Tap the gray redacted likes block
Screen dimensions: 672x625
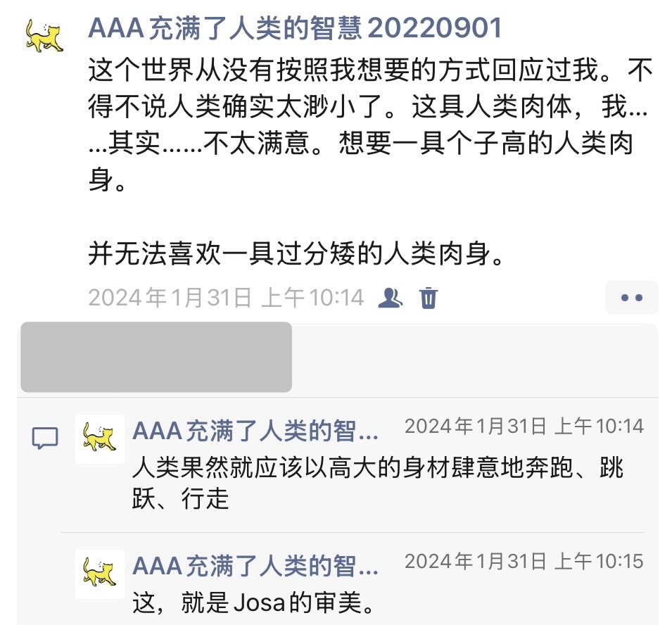pyautogui.click(x=156, y=357)
